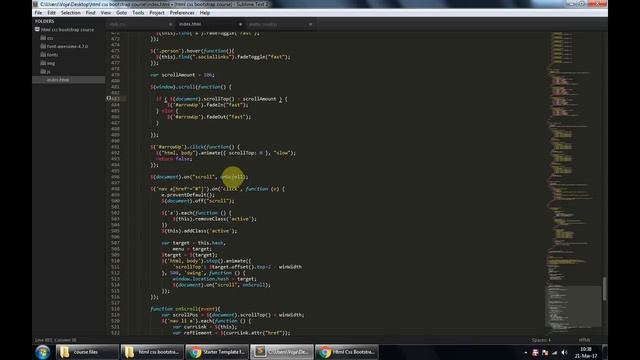The height and width of the screenshot is (360, 640).
Task: Click the vertical scrollbar handle
Action: pos(604,288)
